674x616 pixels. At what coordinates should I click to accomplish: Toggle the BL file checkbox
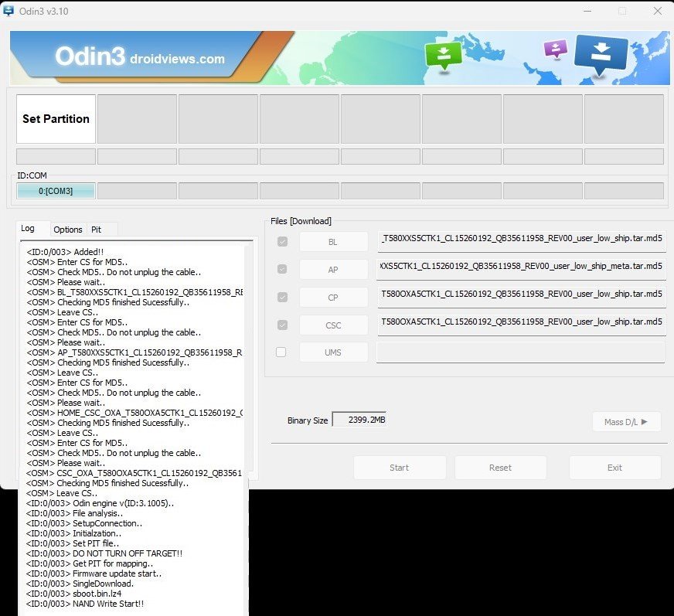tap(282, 242)
